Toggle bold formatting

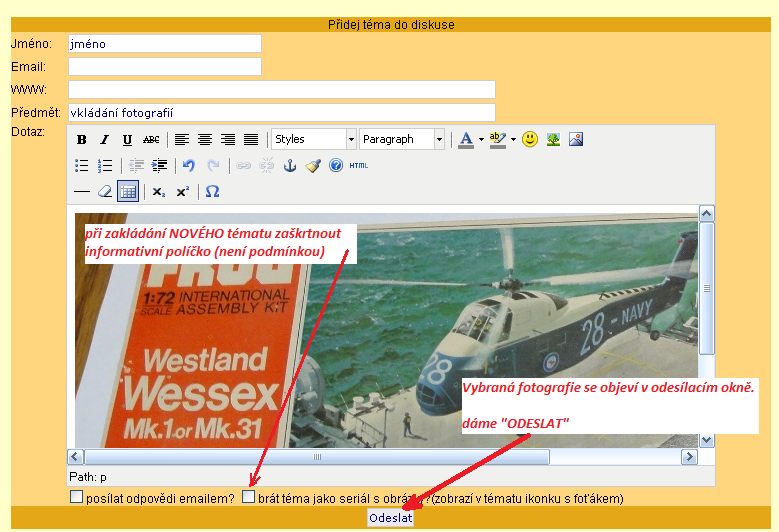tap(82, 140)
